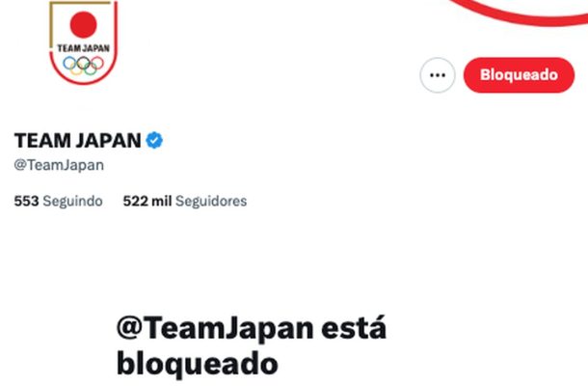
Task: Open the Team Japan profile picture
Action: coord(83,42)
